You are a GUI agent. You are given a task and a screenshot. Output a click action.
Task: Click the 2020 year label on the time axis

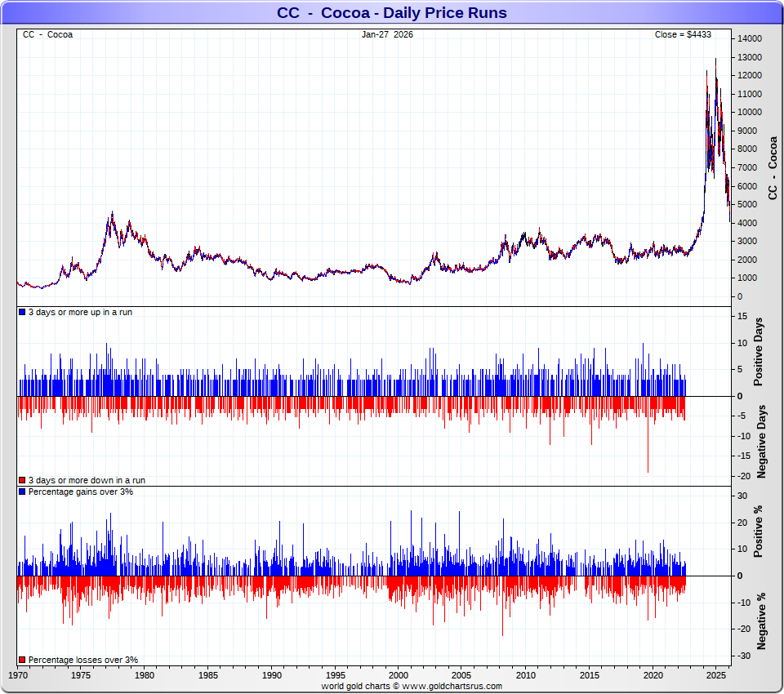coord(653,675)
